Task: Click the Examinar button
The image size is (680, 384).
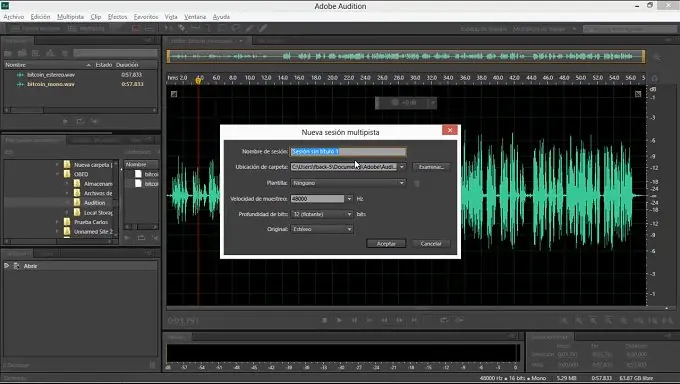Action: (x=431, y=167)
